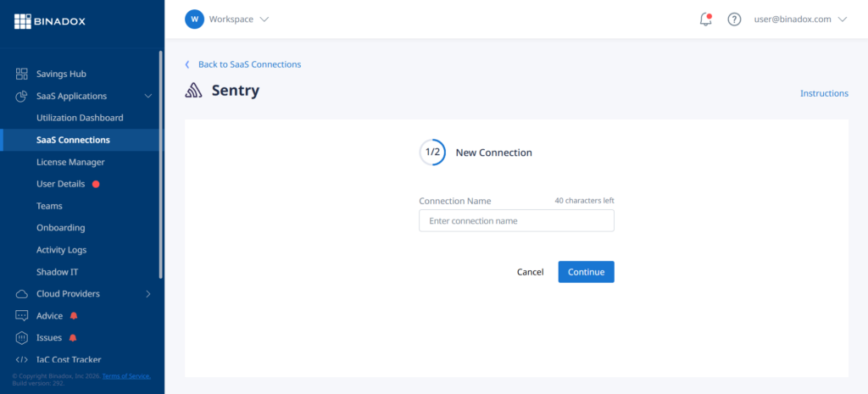868x394 pixels.
Task: Click the Sentry logo icon
Action: (194, 91)
